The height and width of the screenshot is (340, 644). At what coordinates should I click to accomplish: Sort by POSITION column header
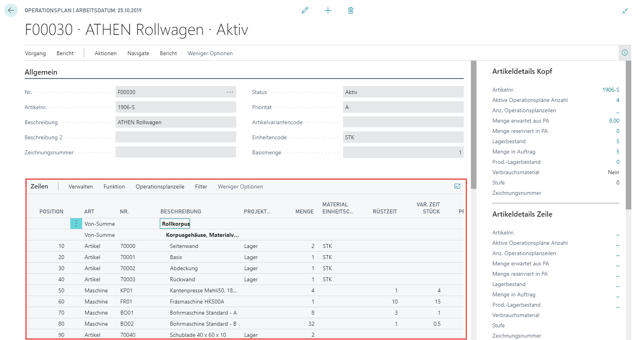(x=51, y=211)
